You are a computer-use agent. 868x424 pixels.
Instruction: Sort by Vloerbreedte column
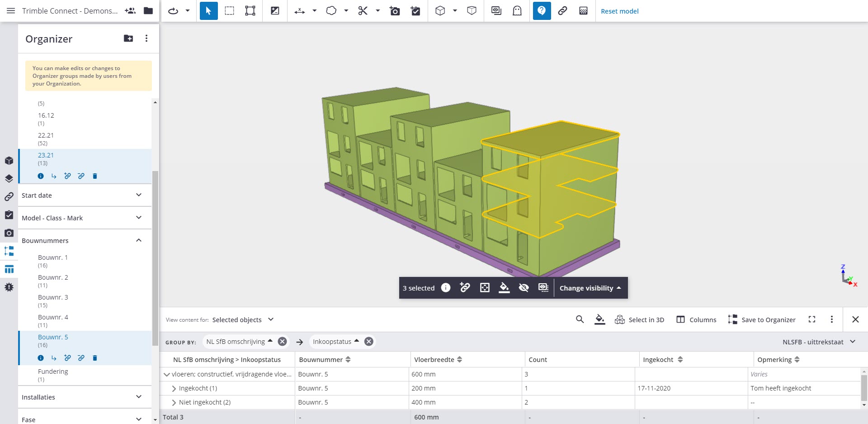coord(459,359)
